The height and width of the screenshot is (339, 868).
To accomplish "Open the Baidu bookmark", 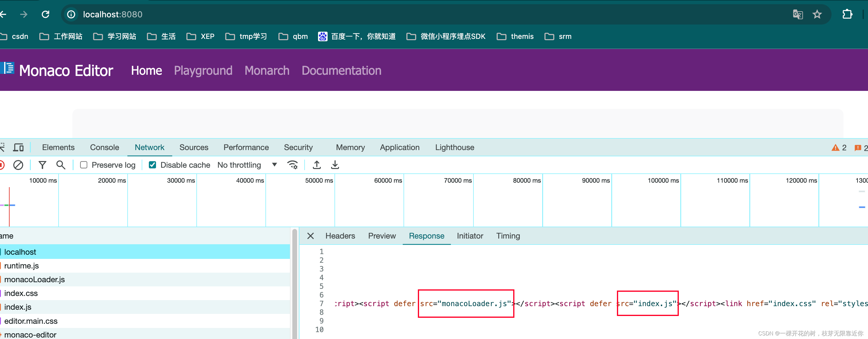I will (x=357, y=36).
